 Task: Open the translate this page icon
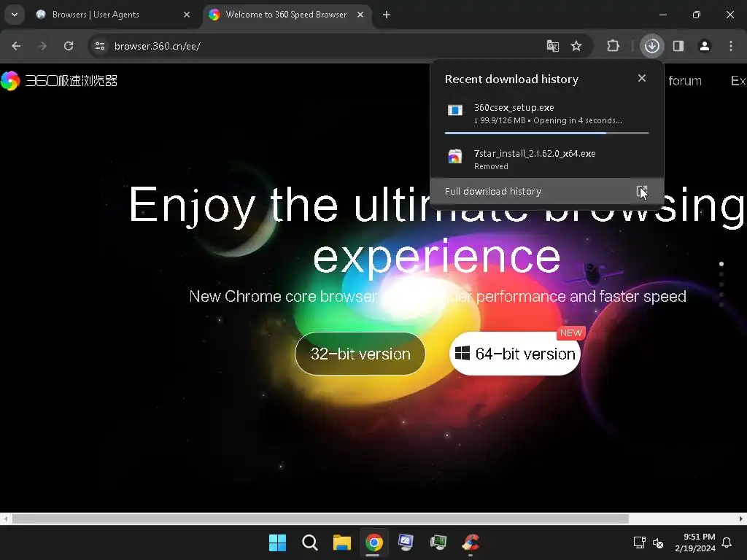tap(553, 46)
